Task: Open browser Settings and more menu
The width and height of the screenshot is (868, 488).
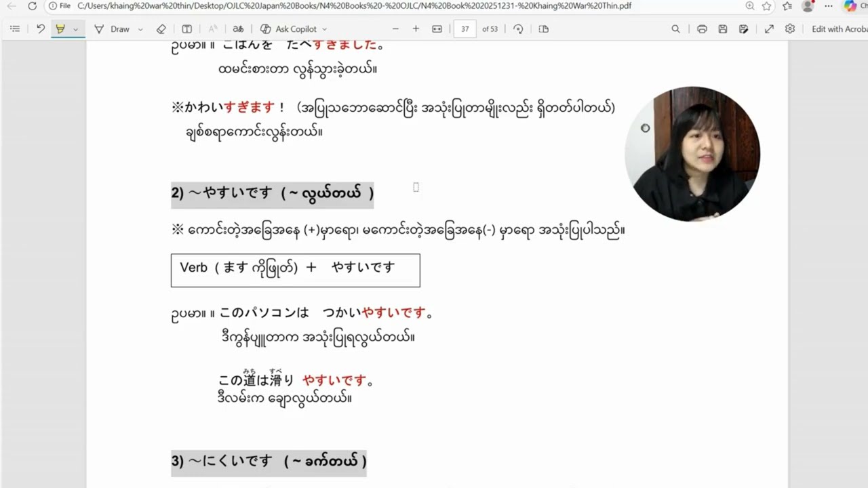Action: (x=829, y=6)
